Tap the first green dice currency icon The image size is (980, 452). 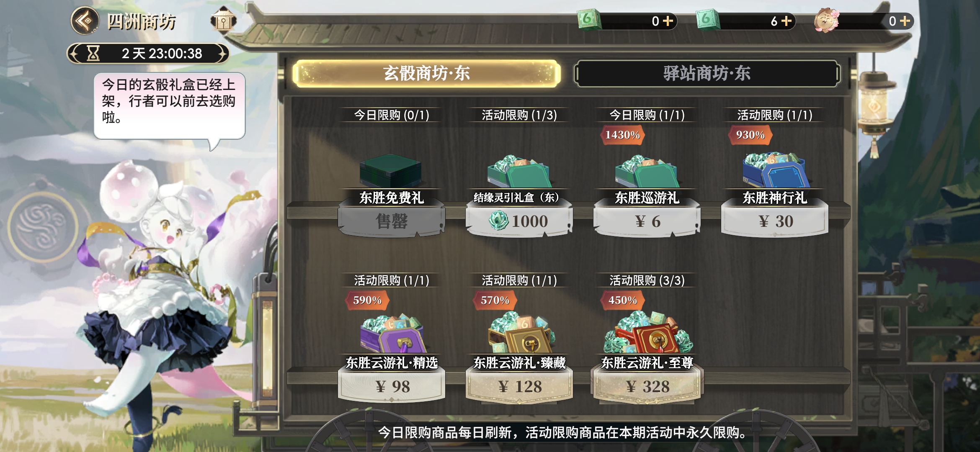pos(588,20)
